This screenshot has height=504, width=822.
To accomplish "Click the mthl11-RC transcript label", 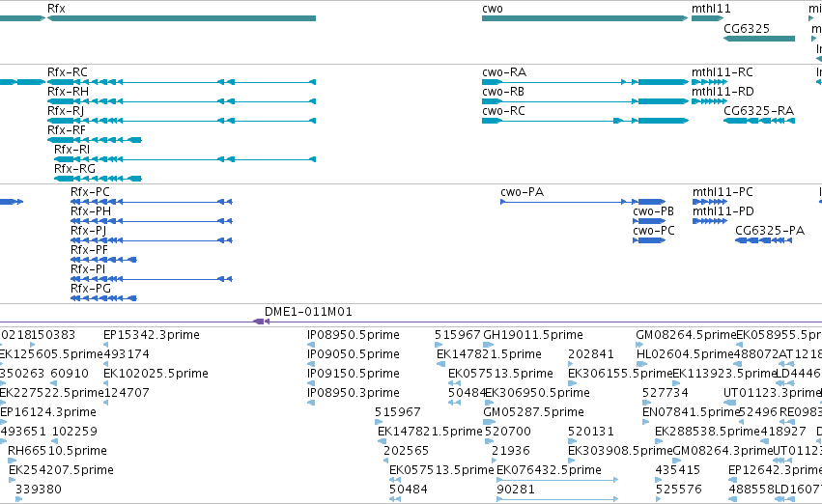I will coord(723,71).
